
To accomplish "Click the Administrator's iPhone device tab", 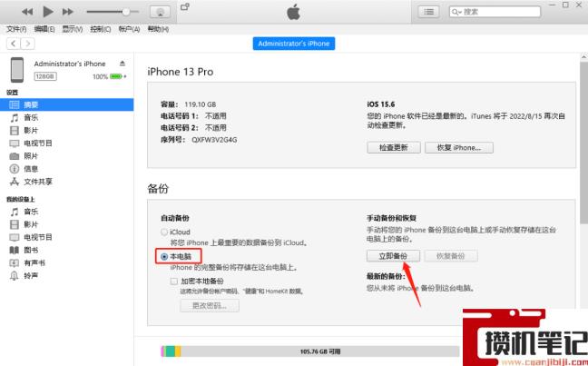I will pos(294,44).
